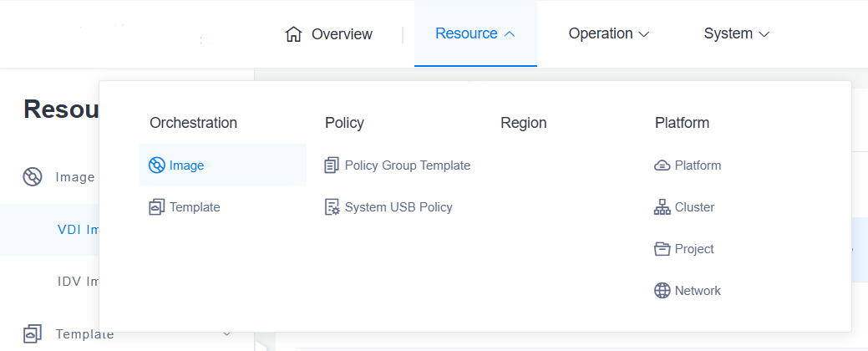Click the Project folder icon

(662, 249)
